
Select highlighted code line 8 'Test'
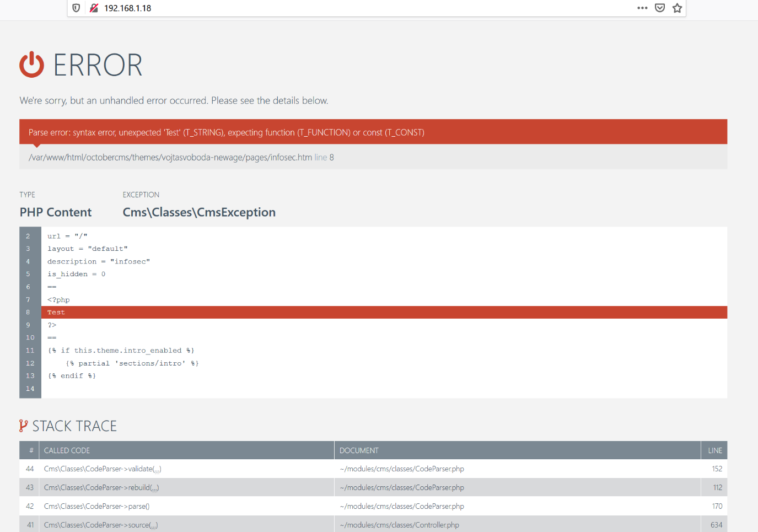click(x=56, y=313)
